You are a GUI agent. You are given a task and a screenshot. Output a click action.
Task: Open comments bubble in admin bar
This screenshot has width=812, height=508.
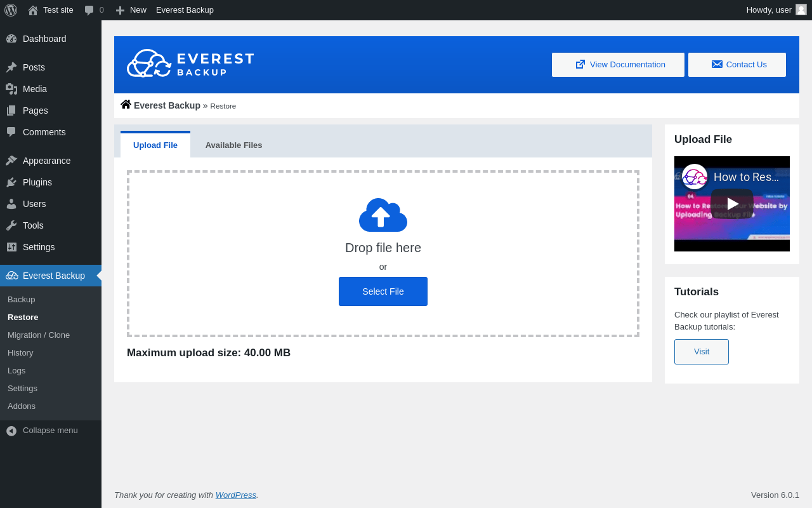pos(89,10)
